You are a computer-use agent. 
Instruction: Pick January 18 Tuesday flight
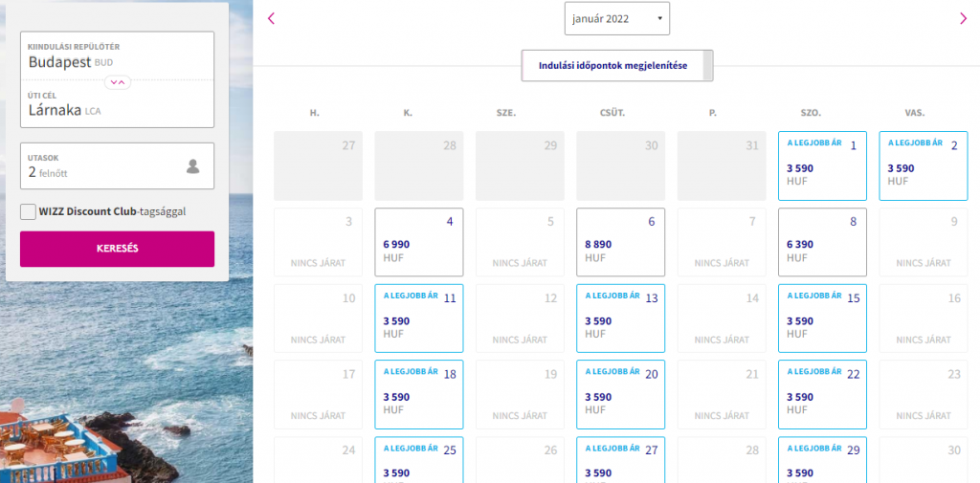click(419, 395)
